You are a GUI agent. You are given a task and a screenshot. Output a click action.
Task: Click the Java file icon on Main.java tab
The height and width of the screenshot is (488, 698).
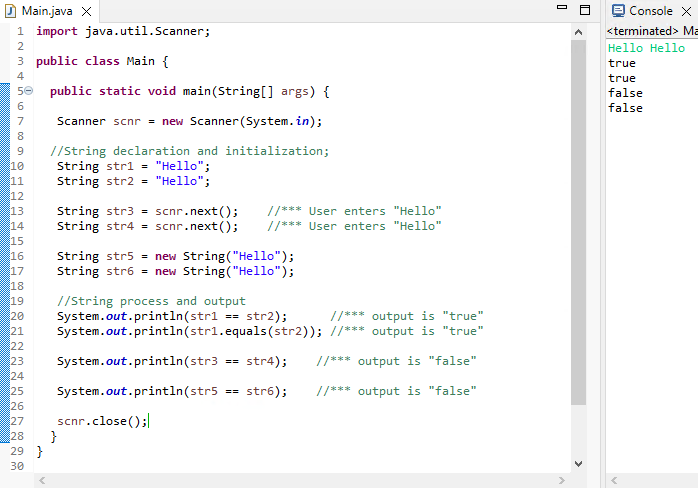[x=10, y=11]
